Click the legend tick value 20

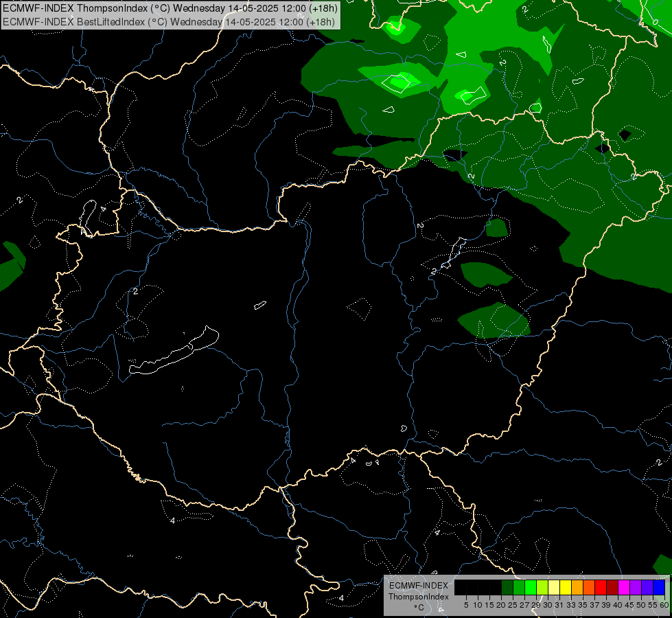point(501,605)
